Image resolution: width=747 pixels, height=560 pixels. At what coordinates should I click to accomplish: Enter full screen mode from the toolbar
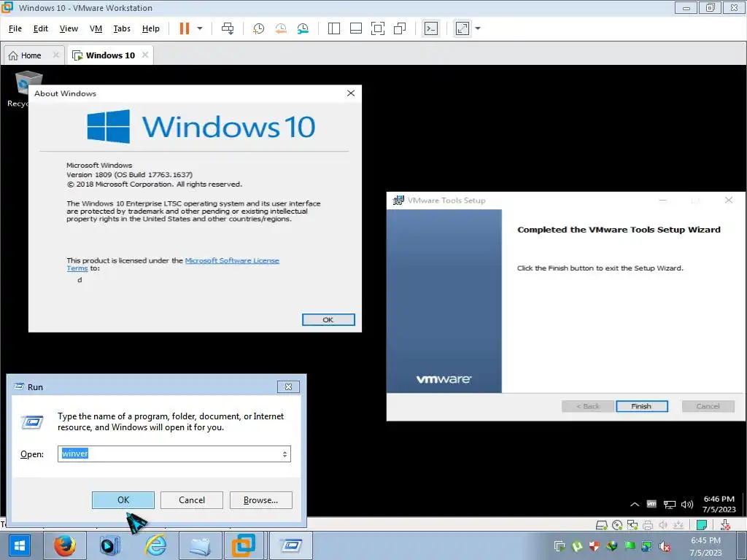[378, 28]
